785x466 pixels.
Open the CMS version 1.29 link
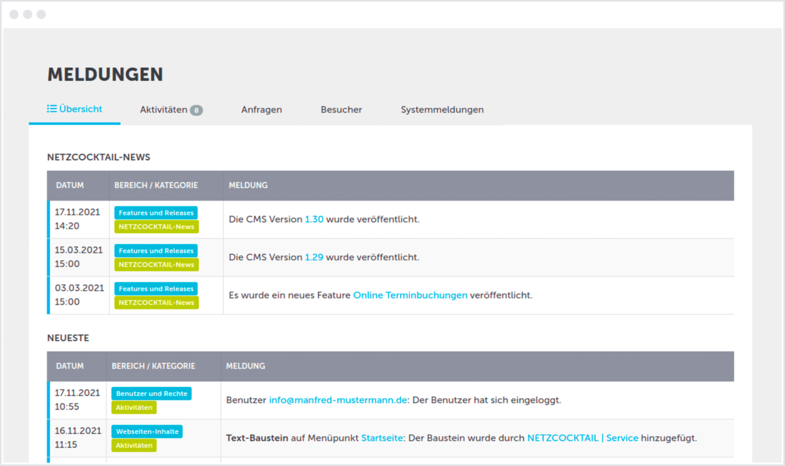point(314,257)
